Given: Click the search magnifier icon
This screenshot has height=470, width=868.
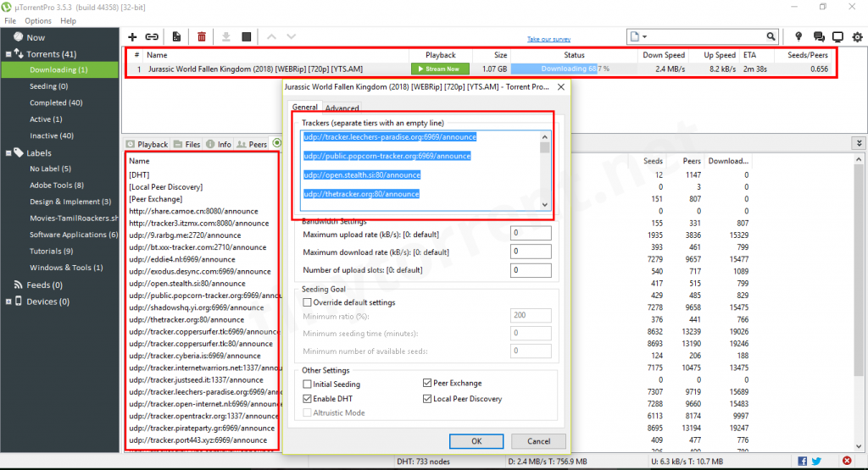Looking at the screenshot, I should coord(771,36).
